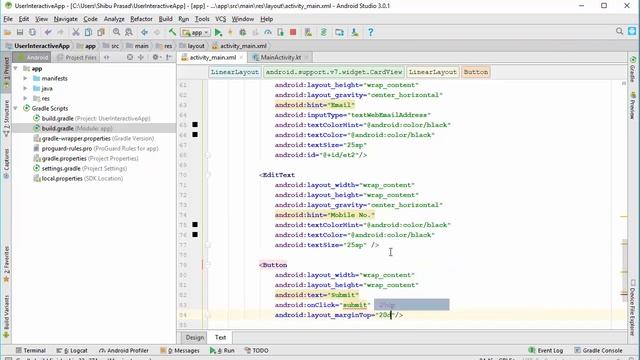Select the Project Files view tab
The height and width of the screenshot is (360, 640).
click(77, 57)
